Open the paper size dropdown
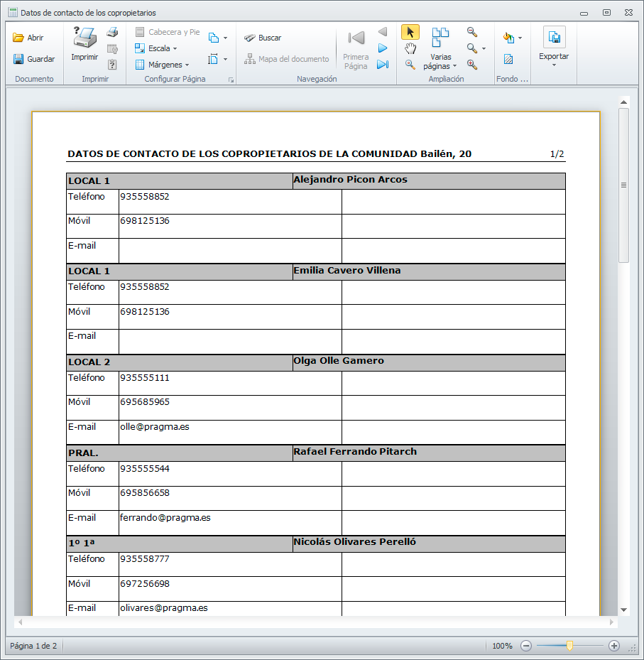Image resolution: width=644 pixels, height=660 pixels. click(218, 59)
